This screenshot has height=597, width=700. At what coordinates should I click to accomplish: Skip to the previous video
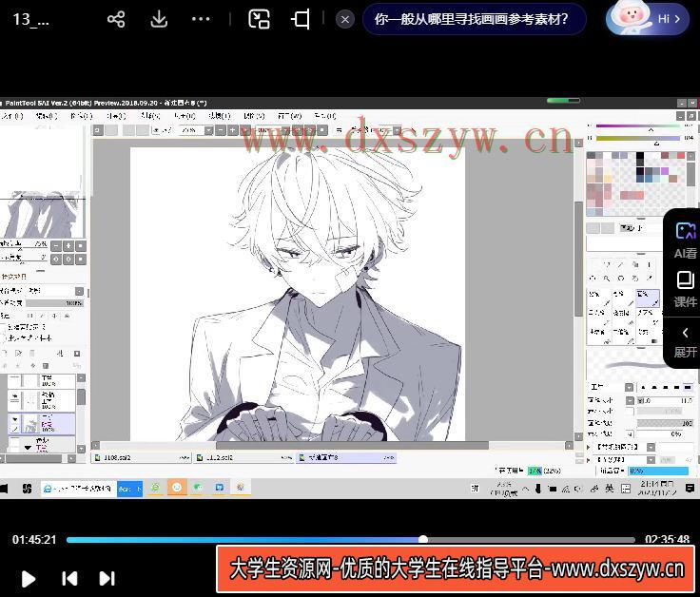(69, 578)
